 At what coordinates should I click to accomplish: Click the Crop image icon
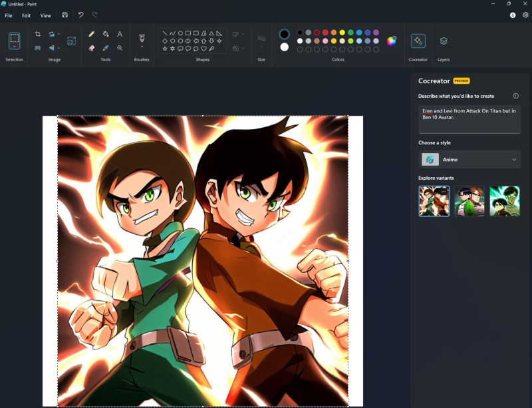38,34
